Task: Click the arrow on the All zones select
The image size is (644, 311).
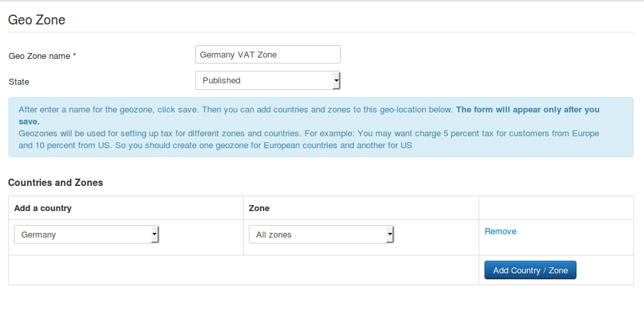Action: click(389, 234)
